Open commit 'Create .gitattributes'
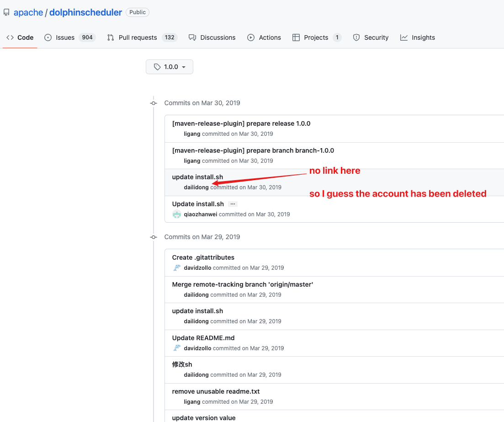 pyautogui.click(x=203, y=257)
